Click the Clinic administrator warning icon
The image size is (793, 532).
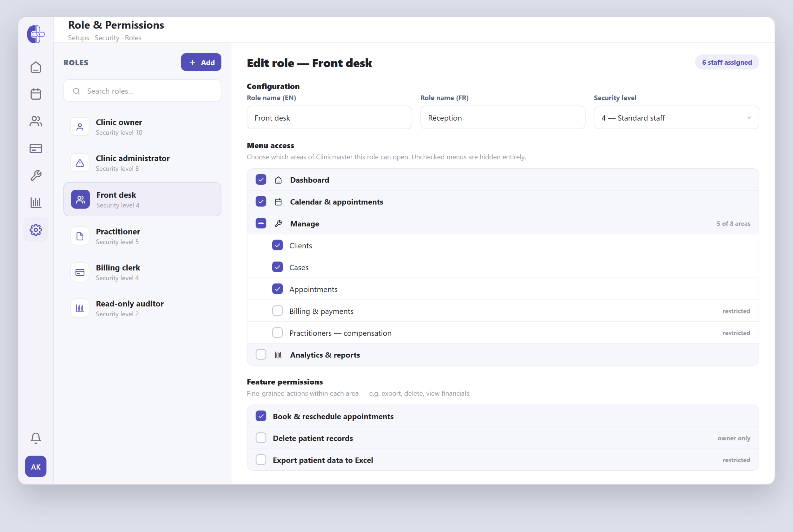(80, 163)
